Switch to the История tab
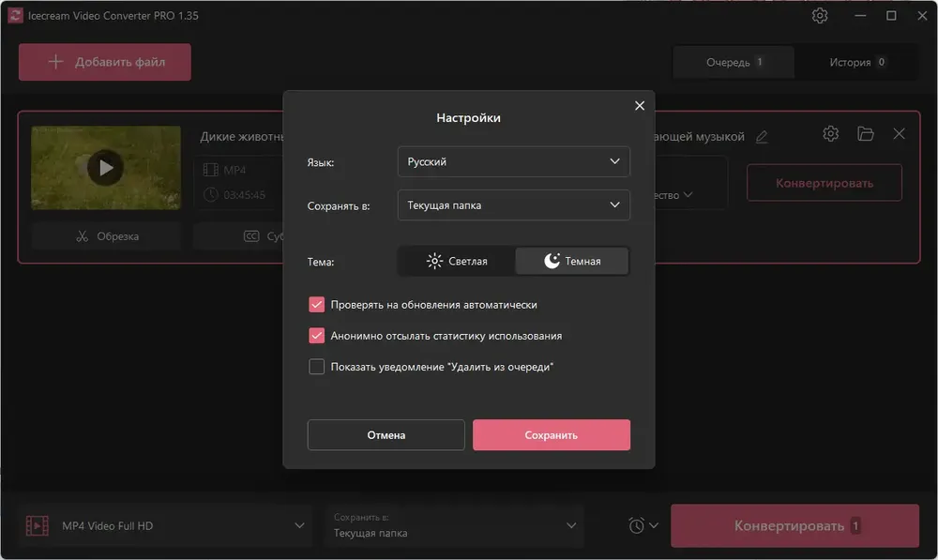This screenshot has height=560, width=938. [856, 62]
